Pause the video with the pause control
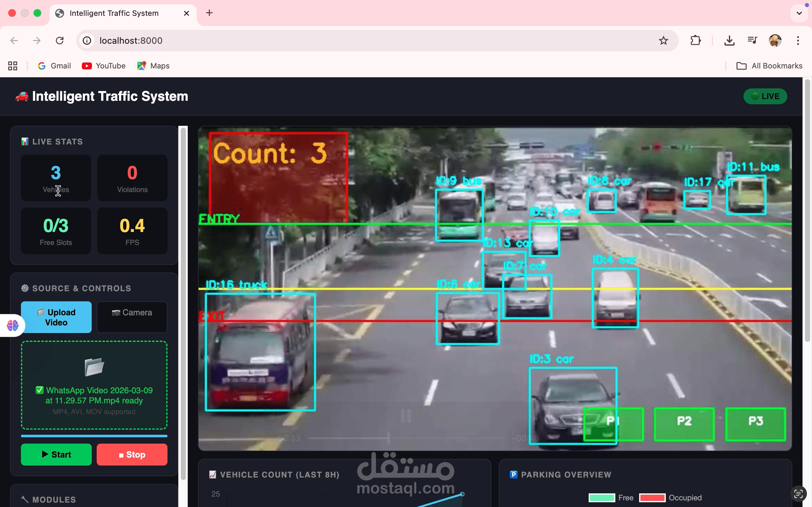The width and height of the screenshot is (812, 507). pyautogui.click(x=406, y=416)
